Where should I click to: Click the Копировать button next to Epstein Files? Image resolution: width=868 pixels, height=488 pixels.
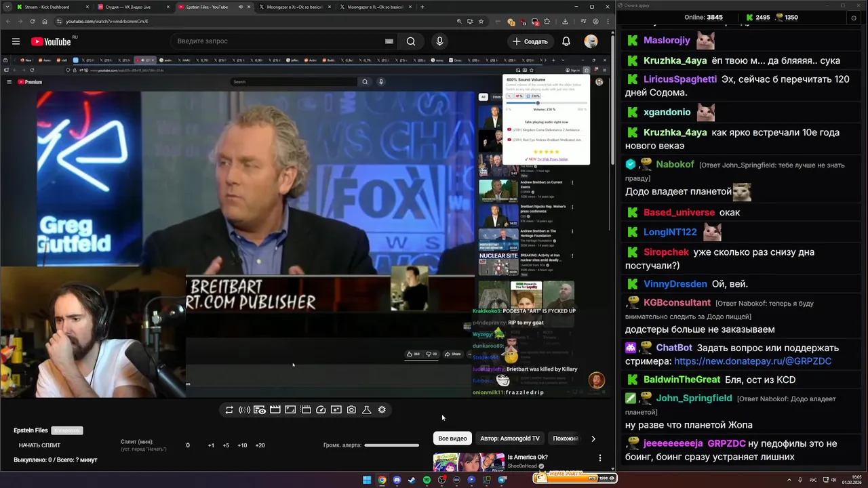click(x=67, y=430)
